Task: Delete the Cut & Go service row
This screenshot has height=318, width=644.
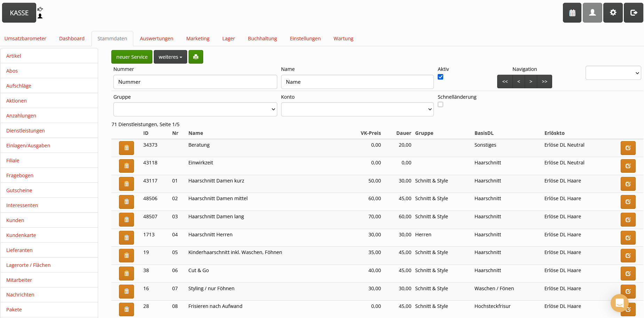Action: click(126, 274)
